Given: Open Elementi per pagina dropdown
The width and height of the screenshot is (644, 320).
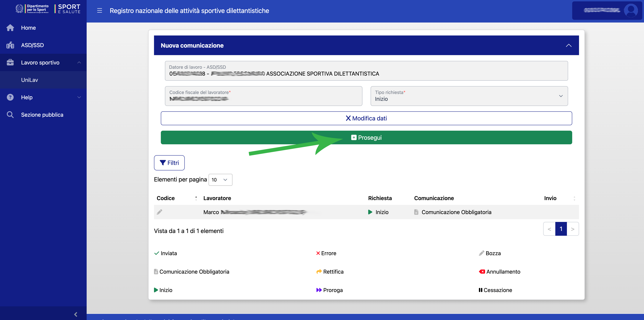Looking at the screenshot, I should [x=220, y=180].
